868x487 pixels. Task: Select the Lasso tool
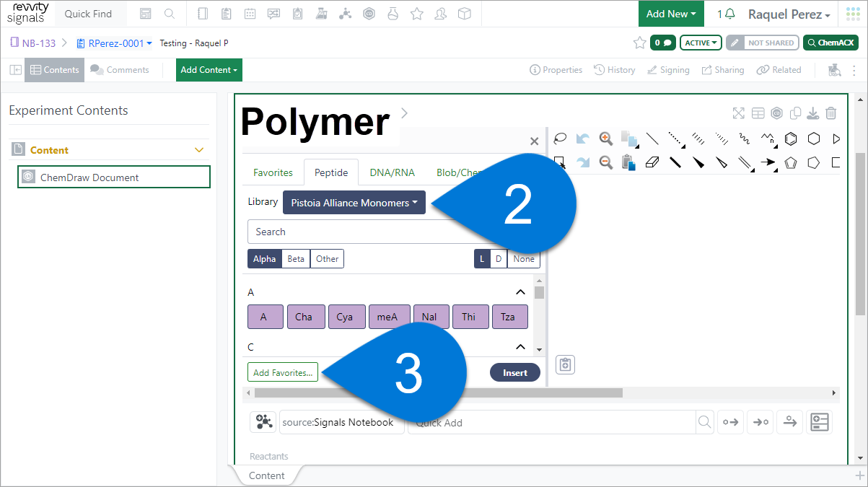click(560, 139)
